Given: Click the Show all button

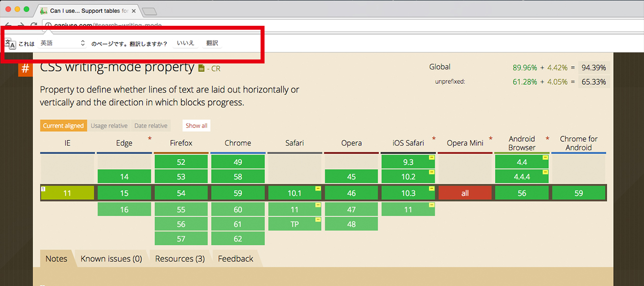Looking at the screenshot, I should coord(196,125).
